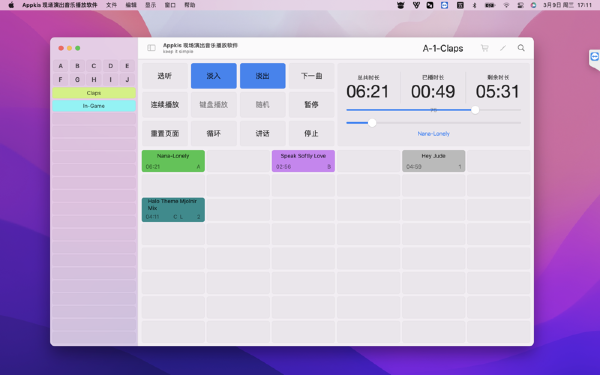Click the pencil edit icon

[x=503, y=48]
